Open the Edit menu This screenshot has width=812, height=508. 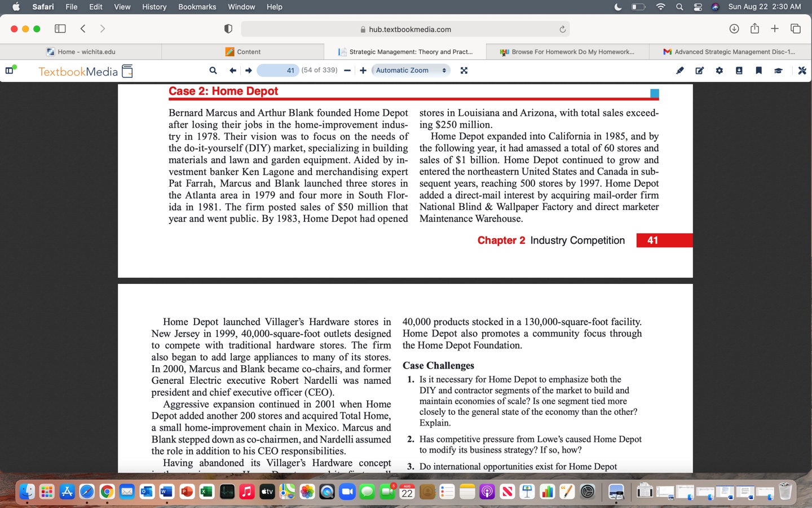[x=96, y=7]
